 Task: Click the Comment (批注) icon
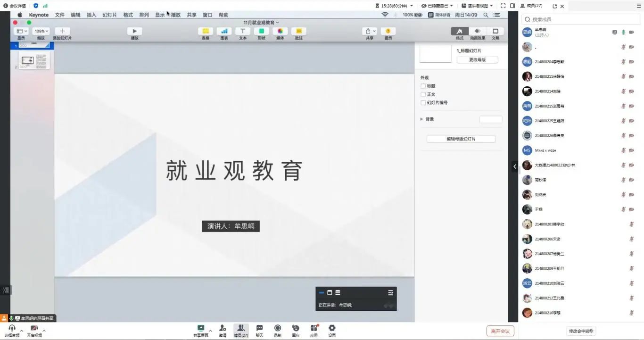pyautogui.click(x=299, y=31)
